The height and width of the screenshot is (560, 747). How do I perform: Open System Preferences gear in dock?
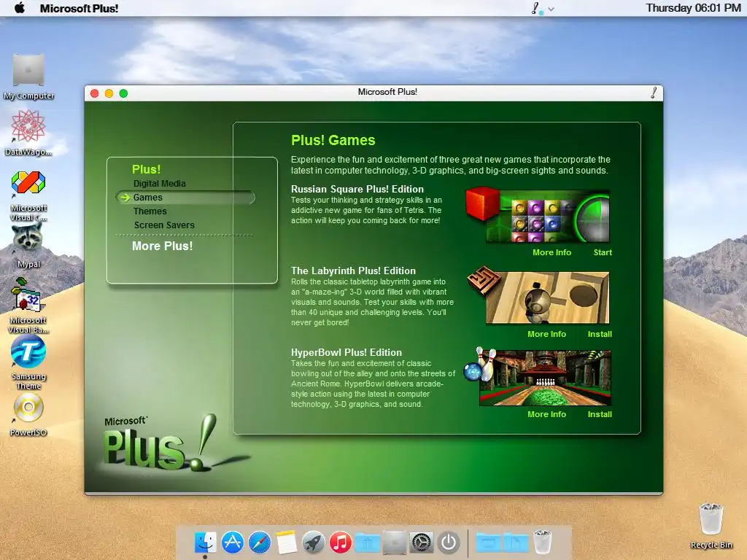(x=422, y=542)
